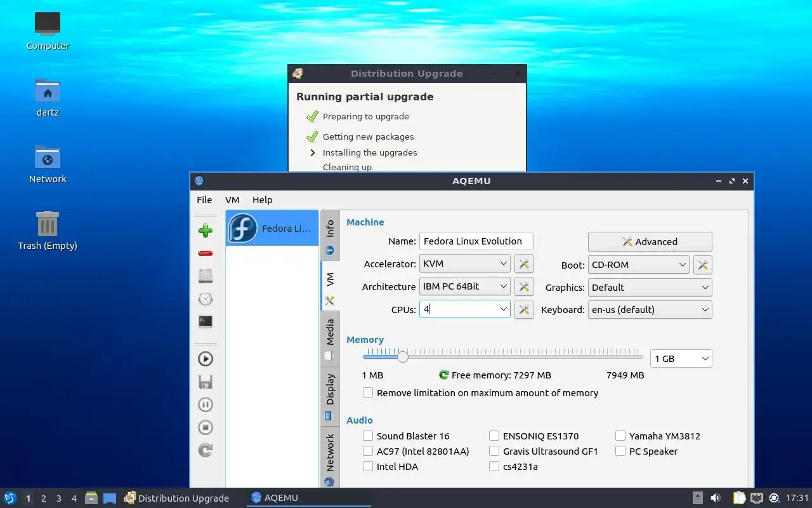
Task: Switch to the Display side tab
Action: point(330,396)
